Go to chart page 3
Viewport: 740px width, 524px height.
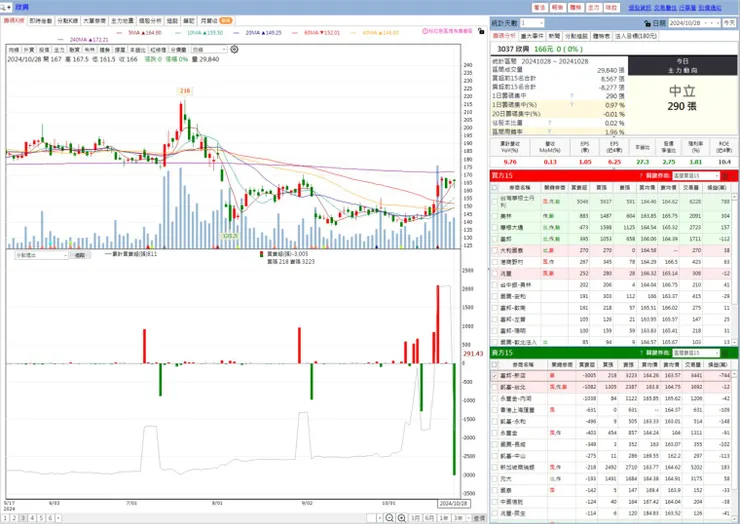click(23, 518)
